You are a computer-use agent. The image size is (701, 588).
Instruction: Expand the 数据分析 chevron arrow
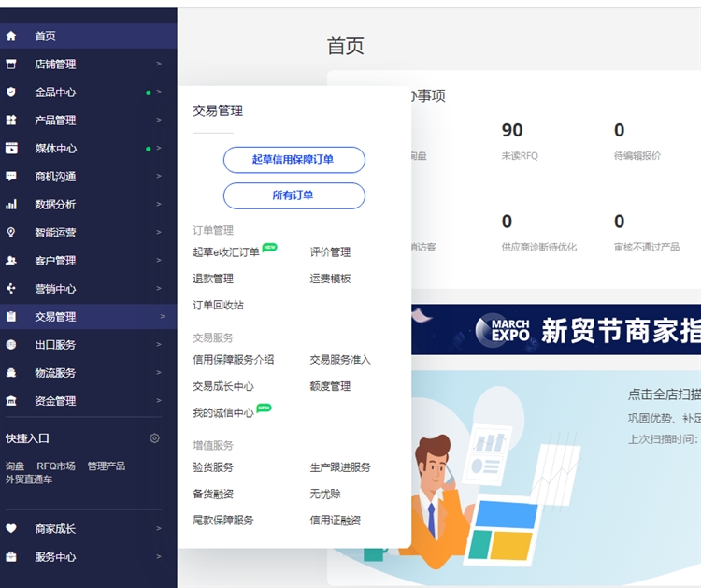pyautogui.click(x=159, y=205)
